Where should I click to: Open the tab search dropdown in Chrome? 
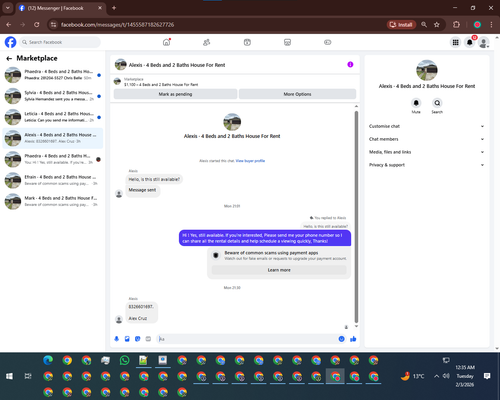[x=7, y=8]
